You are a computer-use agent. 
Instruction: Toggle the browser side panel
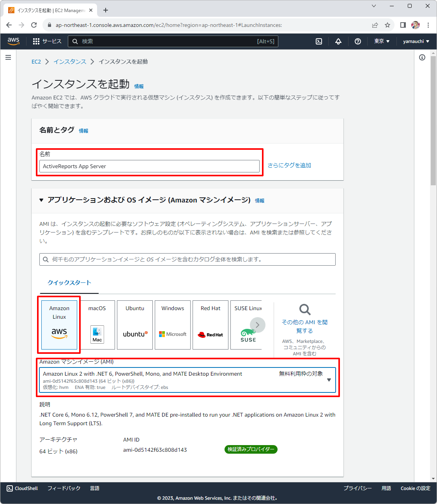[x=403, y=25]
